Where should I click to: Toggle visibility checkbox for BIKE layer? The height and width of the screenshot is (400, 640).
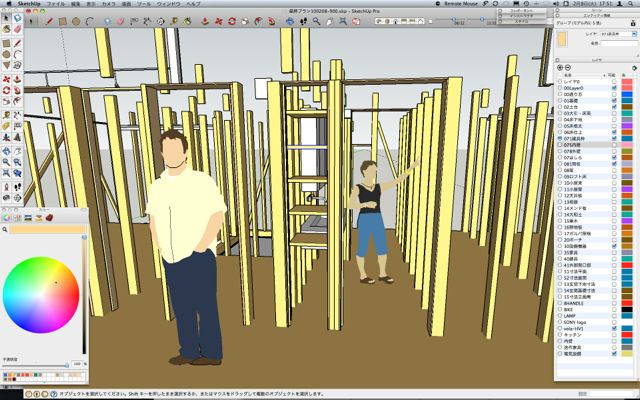coord(614,309)
